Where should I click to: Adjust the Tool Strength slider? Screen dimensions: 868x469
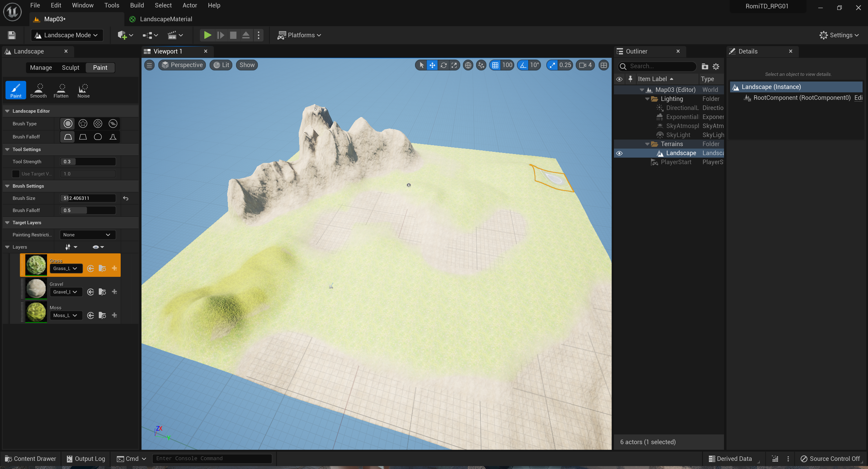tap(88, 162)
